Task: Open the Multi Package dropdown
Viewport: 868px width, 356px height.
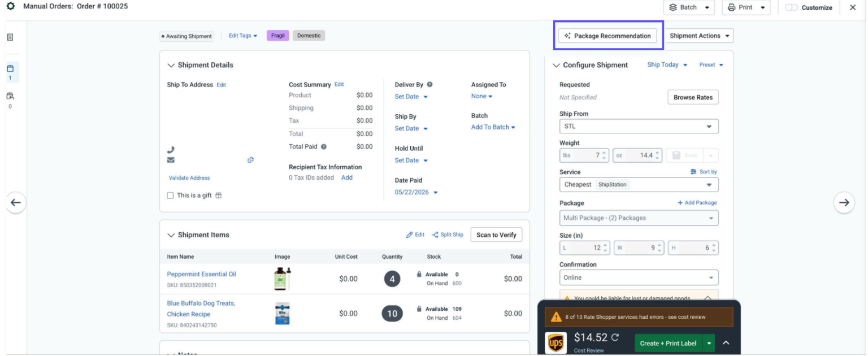Action: coord(639,218)
